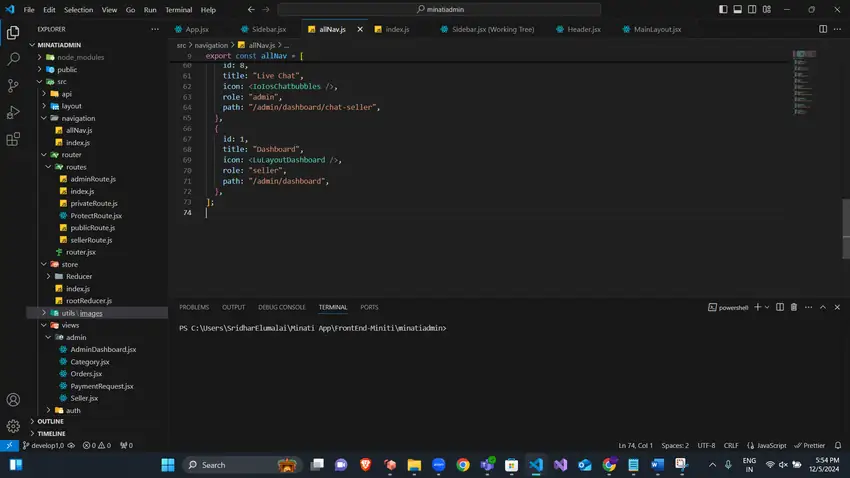Close the terminal panel

(x=838, y=307)
